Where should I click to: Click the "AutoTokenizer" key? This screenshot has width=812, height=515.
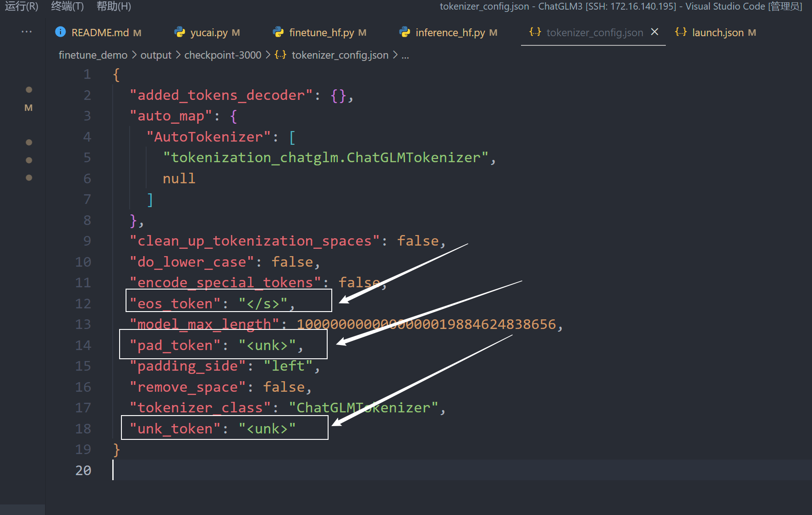coord(208,137)
